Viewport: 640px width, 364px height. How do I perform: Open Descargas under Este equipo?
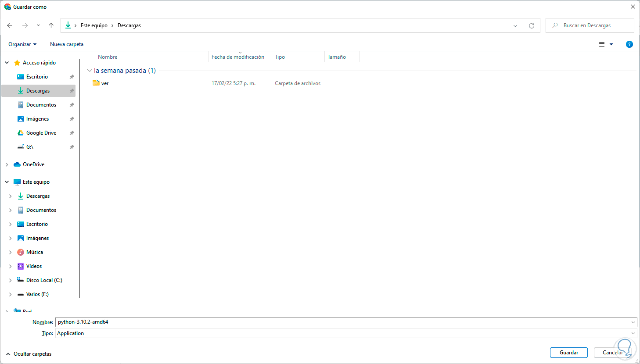point(38,196)
